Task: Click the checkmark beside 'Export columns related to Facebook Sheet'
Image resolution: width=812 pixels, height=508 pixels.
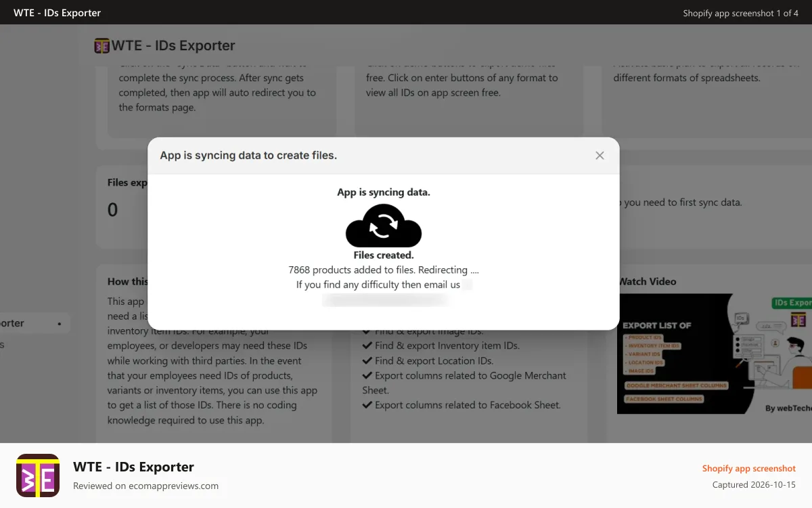Action: (x=367, y=405)
